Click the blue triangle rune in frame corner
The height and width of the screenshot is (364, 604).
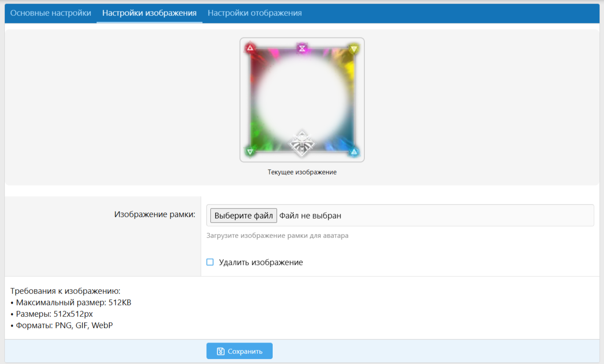point(353,152)
